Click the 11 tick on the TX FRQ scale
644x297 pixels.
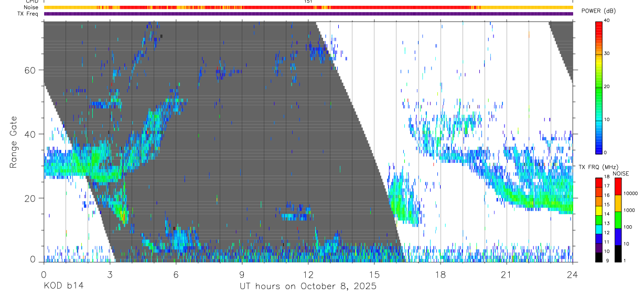pos(607,242)
